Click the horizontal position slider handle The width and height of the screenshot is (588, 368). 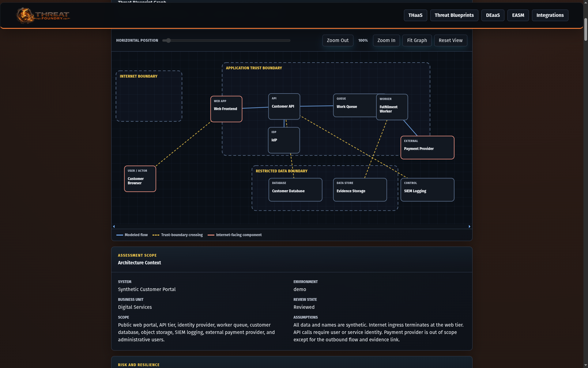(x=168, y=40)
